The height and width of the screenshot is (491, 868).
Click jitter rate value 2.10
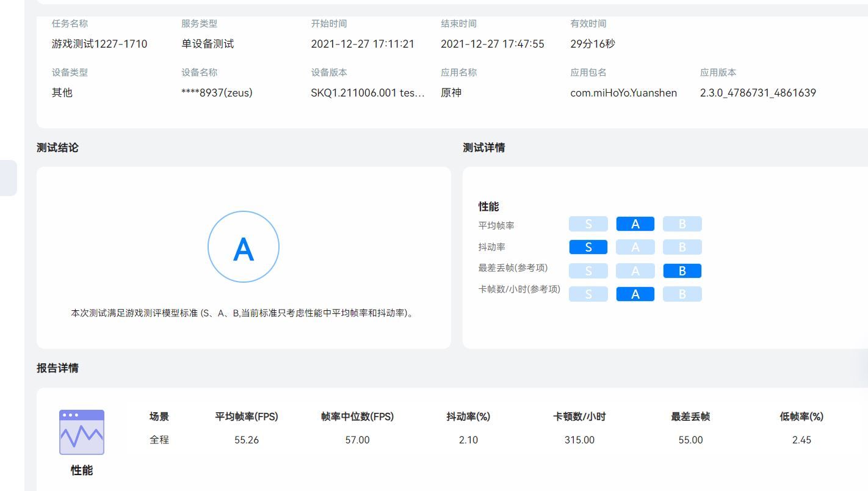tap(469, 440)
